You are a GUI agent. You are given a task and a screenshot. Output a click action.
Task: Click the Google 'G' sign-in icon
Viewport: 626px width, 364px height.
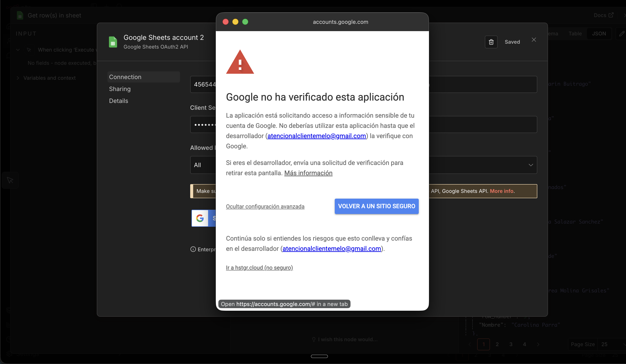pyautogui.click(x=200, y=218)
